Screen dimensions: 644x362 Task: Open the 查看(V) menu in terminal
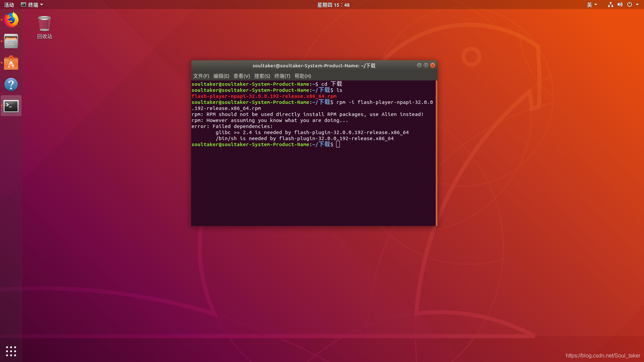(x=241, y=76)
